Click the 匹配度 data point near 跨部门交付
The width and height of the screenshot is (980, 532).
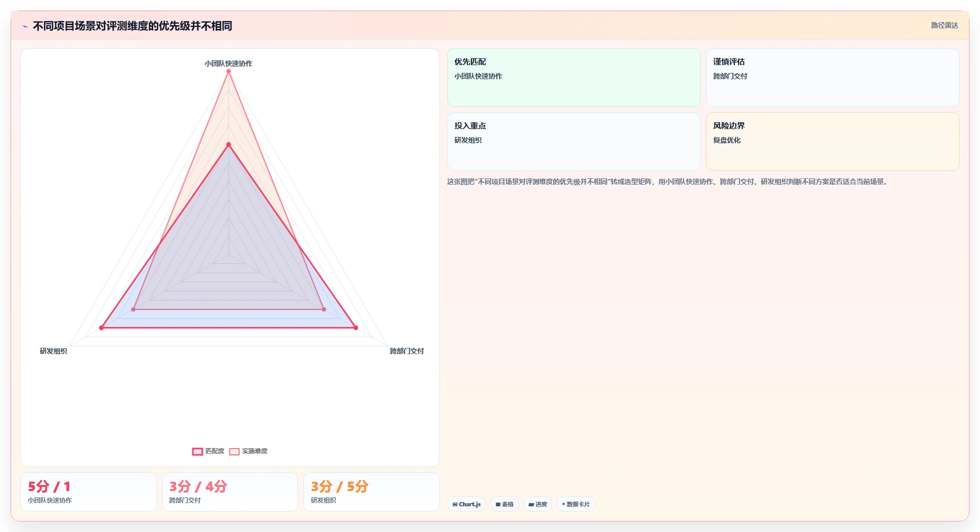(x=356, y=328)
